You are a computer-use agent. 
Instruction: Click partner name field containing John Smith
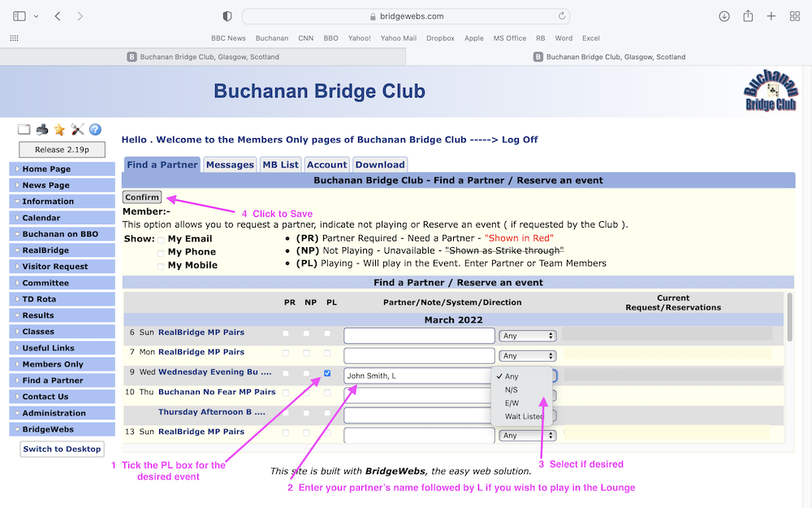(417, 376)
